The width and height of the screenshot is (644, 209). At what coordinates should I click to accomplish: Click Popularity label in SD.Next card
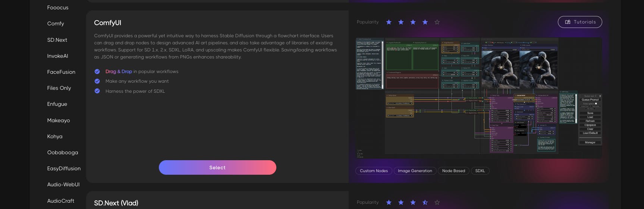point(368,202)
